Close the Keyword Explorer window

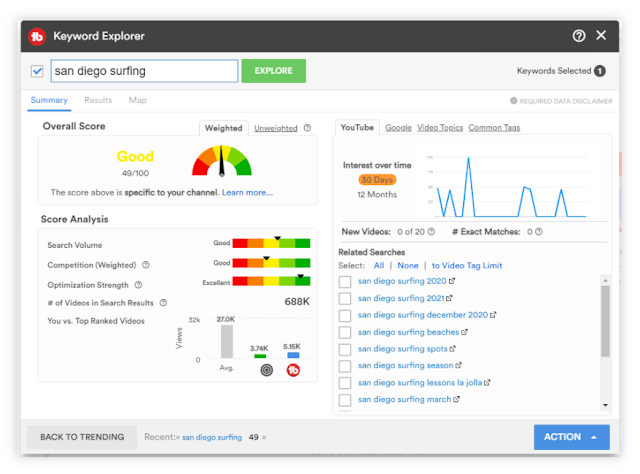tap(601, 36)
